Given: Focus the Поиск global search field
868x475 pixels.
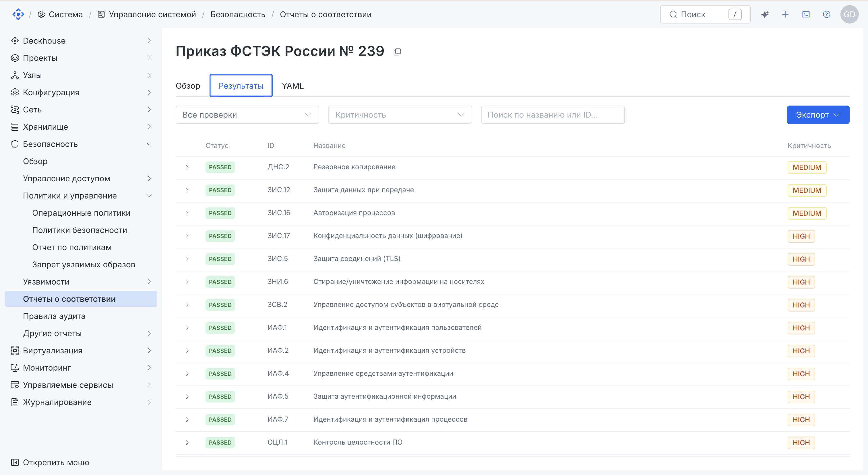Looking at the screenshot, I should pyautogui.click(x=705, y=14).
